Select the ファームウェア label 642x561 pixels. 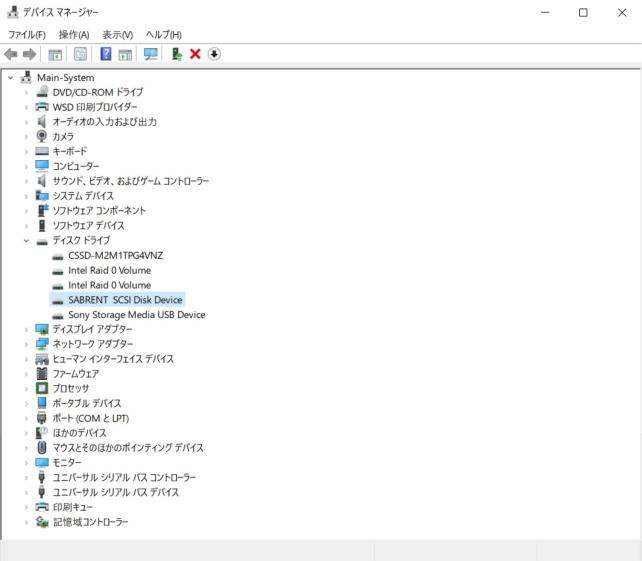(76, 373)
